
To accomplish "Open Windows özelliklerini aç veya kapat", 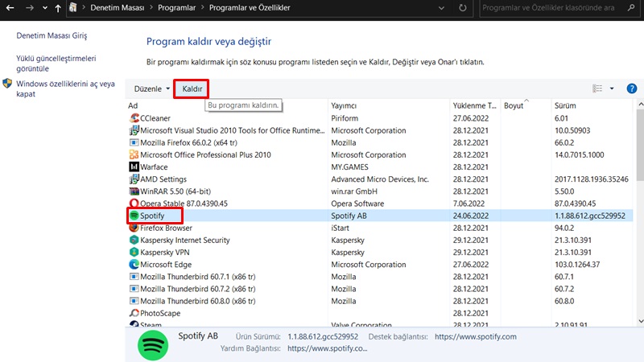I will click(65, 88).
